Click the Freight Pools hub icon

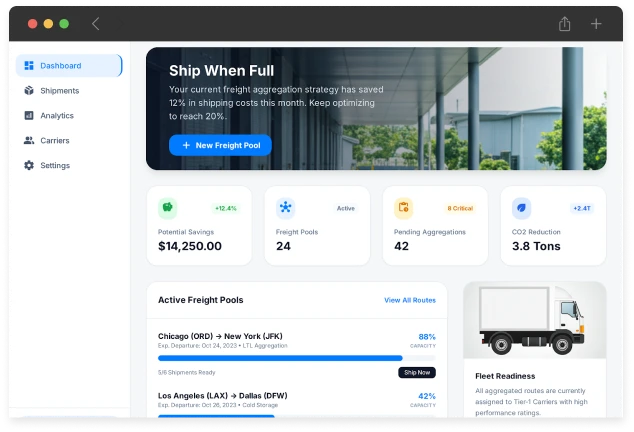point(285,208)
